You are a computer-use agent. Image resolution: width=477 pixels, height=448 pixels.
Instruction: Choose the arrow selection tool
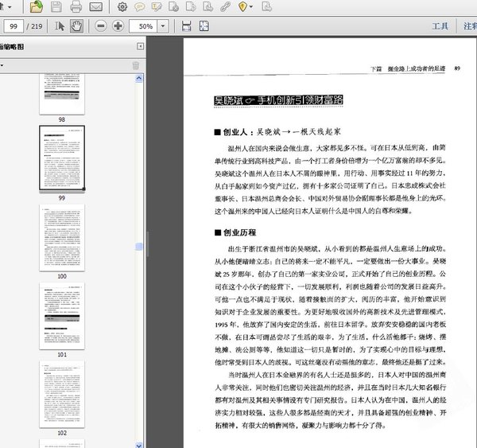[x=60, y=26]
